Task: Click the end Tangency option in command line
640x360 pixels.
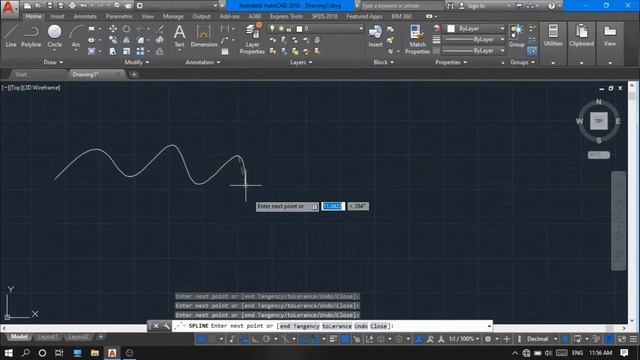Action: coord(300,326)
